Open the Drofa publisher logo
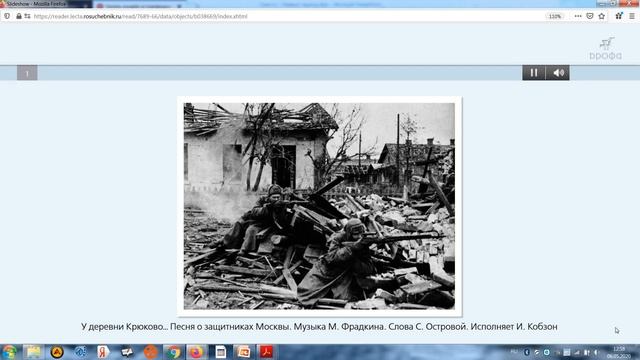Image resolution: width=640 pixels, height=360 pixels. [606, 49]
